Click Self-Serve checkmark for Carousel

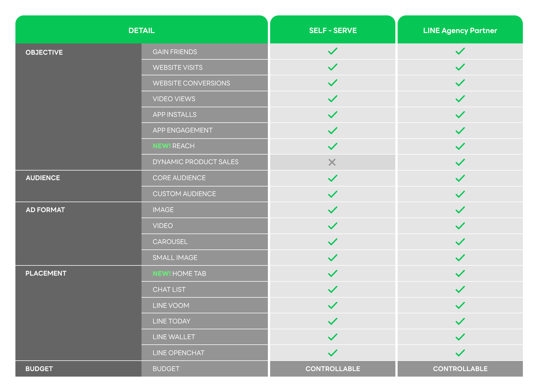(333, 242)
